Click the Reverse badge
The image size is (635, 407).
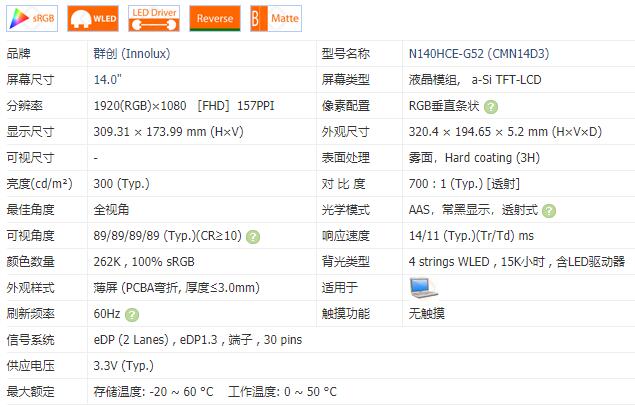pos(215,19)
